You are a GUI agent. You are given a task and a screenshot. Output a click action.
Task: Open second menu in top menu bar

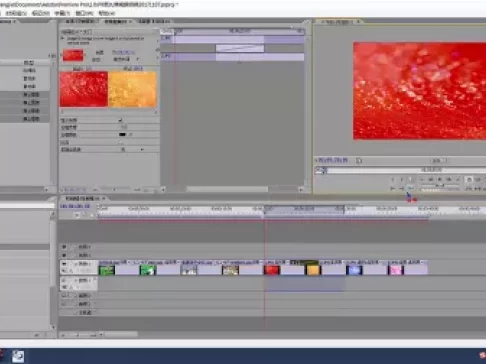pyautogui.click(x=16, y=13)
